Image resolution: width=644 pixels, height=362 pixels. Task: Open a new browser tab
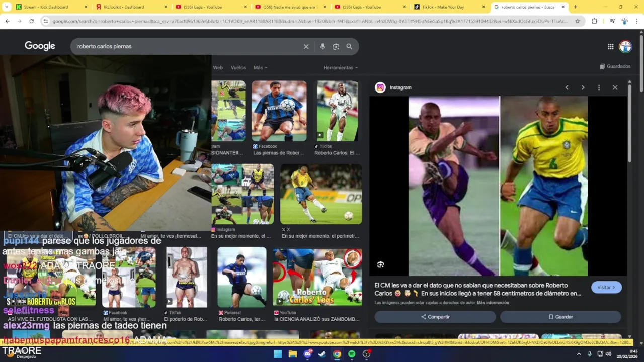pos(575,7)
